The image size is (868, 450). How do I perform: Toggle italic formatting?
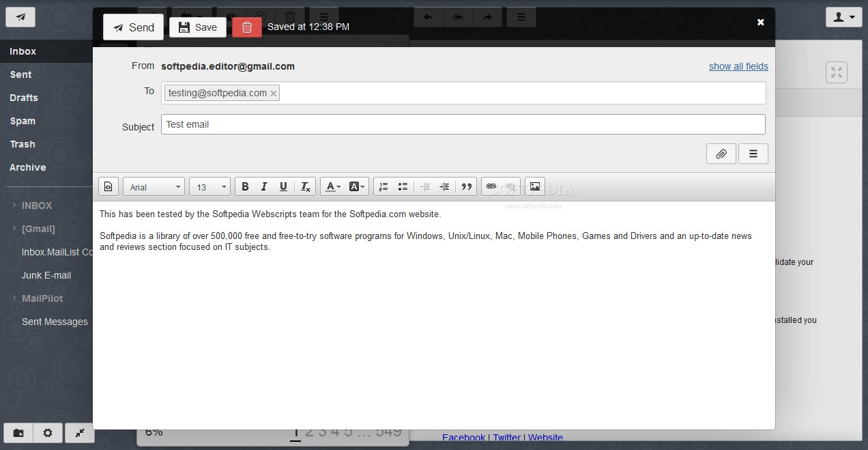pos(264,187)
